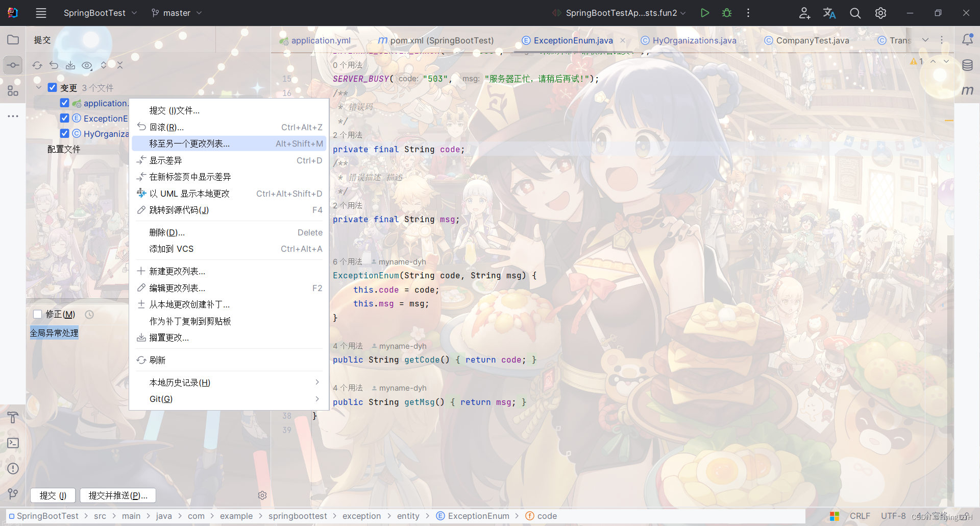Viewport: 980px width, 526px height.
Task: Select the 配置文件 tree item
Action: [64, 149]
